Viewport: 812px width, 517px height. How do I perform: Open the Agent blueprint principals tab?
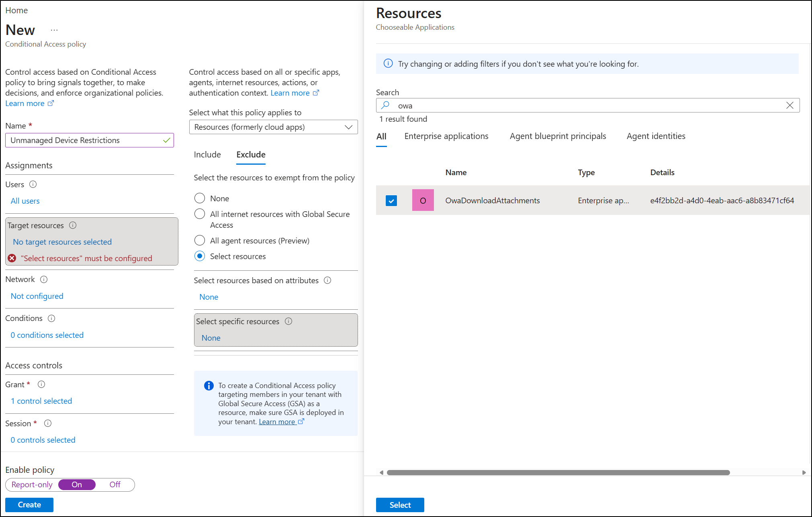pos(558,136)
